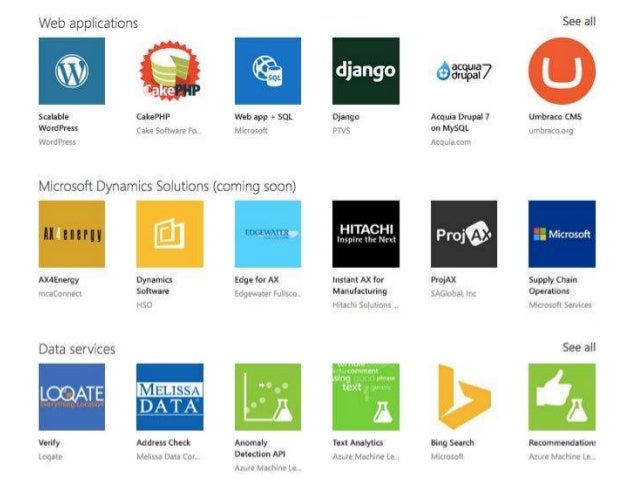
Task: Open the CakePHP title link
Action: 153,116
